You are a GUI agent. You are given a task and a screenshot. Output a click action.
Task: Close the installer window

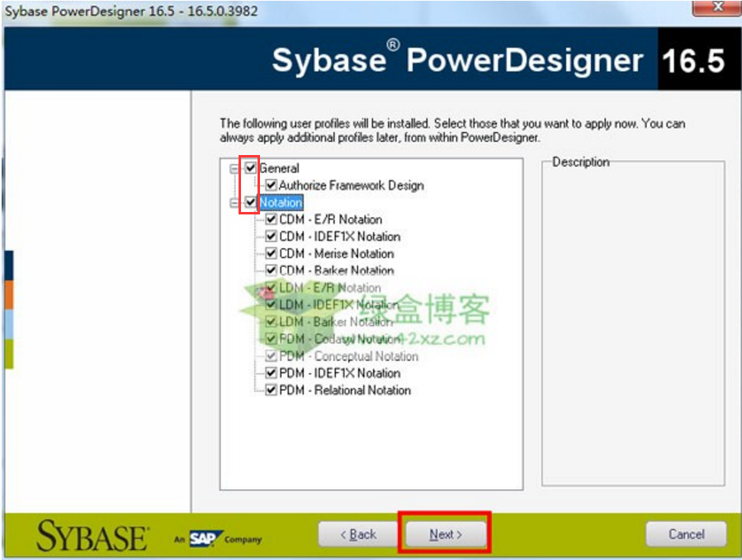tap(717, 7)
